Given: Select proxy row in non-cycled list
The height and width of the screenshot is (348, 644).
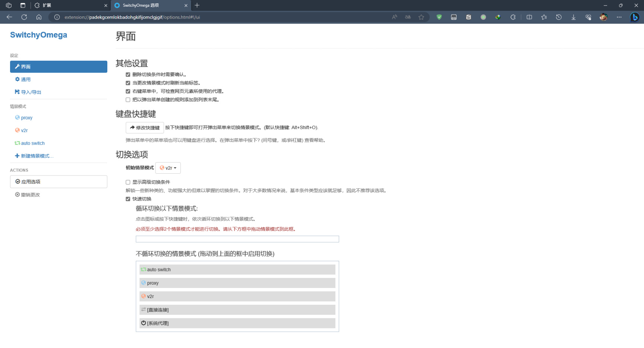Looking at the screenshot, I should pos(237,283).
